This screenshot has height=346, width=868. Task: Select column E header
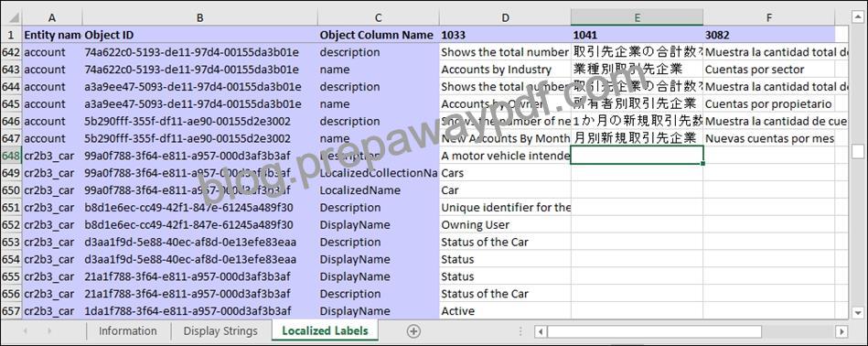click(638, 17)
